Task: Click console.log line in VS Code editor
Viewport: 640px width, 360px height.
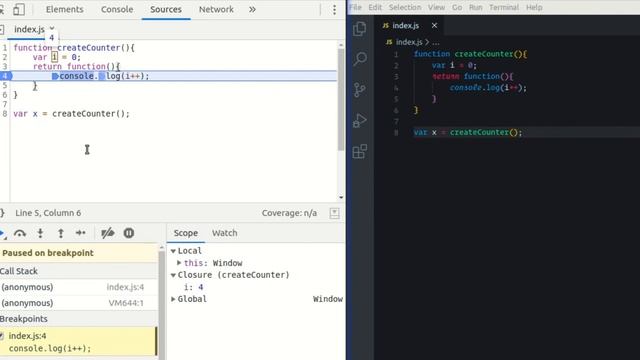Action: click(x=488, y=87)
